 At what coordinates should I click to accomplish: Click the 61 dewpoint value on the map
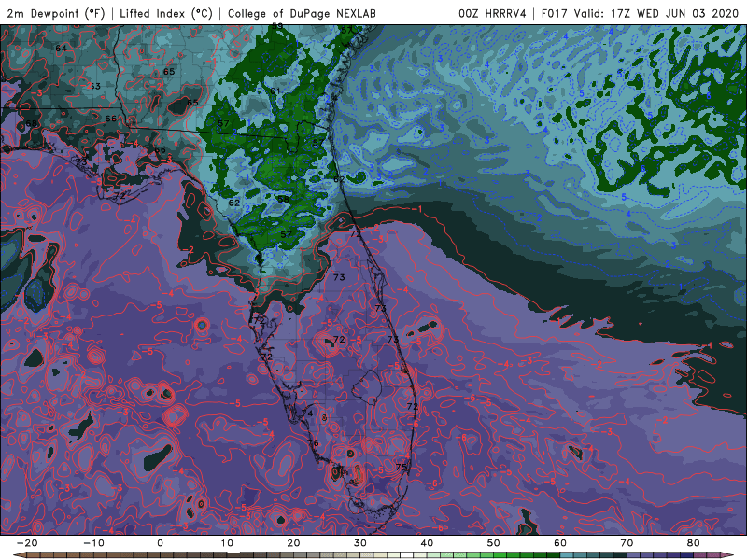[275, 91]
